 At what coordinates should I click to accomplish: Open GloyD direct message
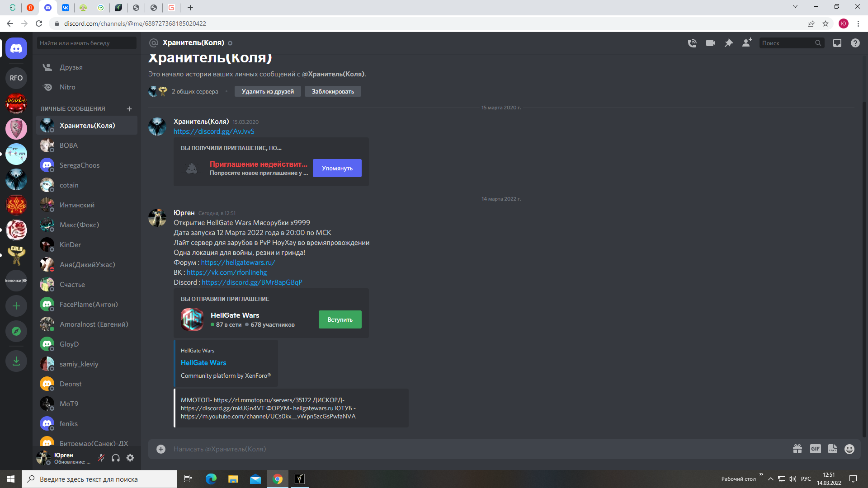click(87, 344)
